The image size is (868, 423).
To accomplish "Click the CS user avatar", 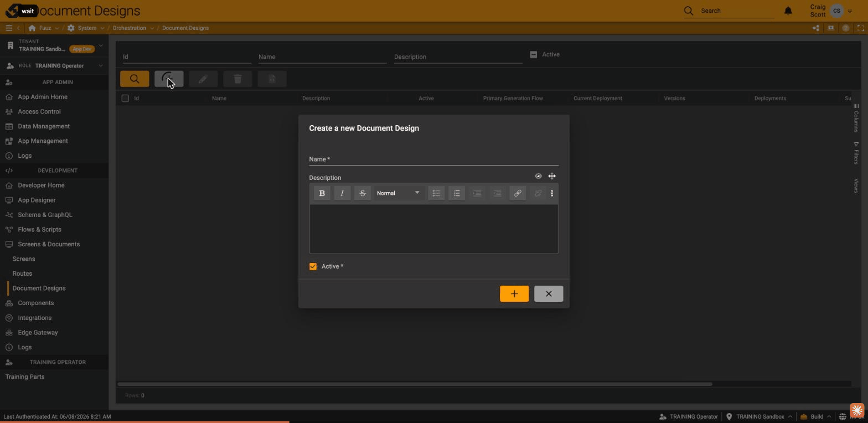I will [836, 11].
